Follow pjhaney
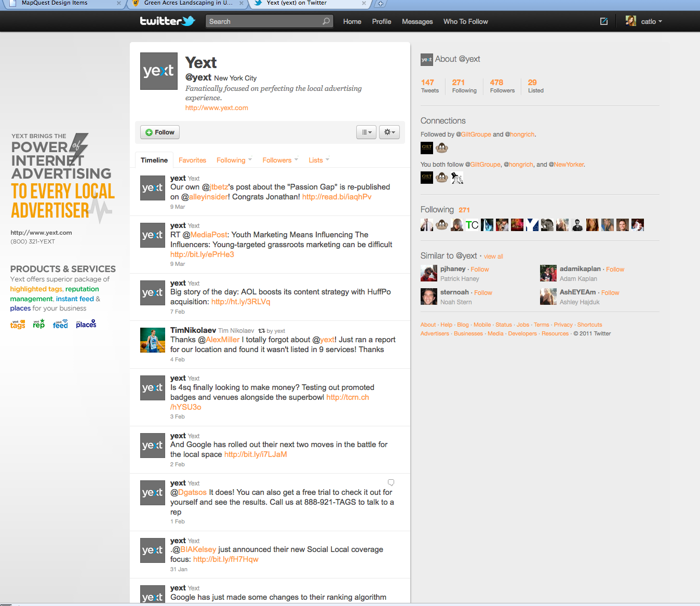This screenshot has width=700, height=606. 480,270
